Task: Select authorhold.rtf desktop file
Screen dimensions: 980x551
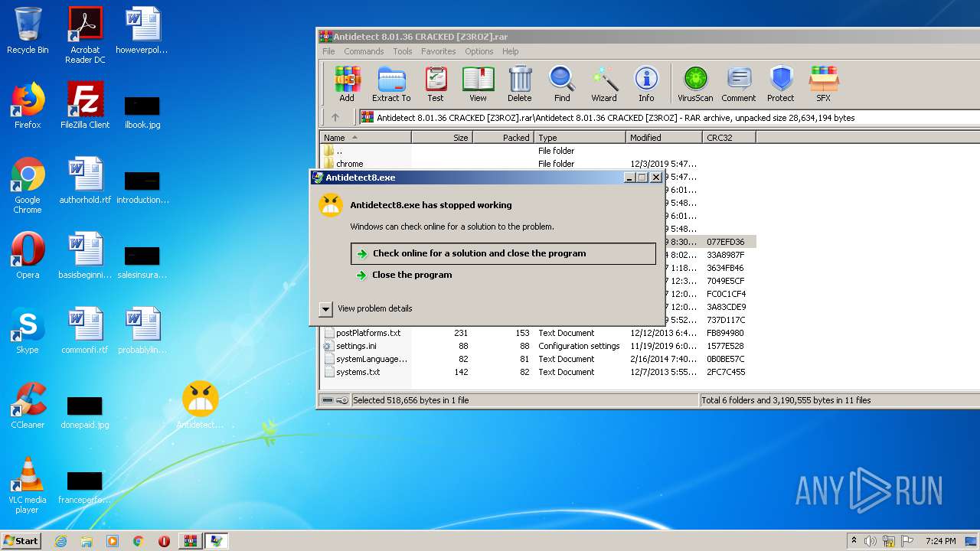Action: (x=85, y=181)
